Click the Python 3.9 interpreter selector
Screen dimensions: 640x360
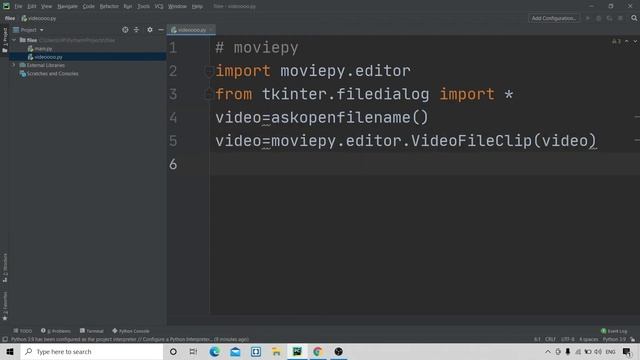pos(614,339)
